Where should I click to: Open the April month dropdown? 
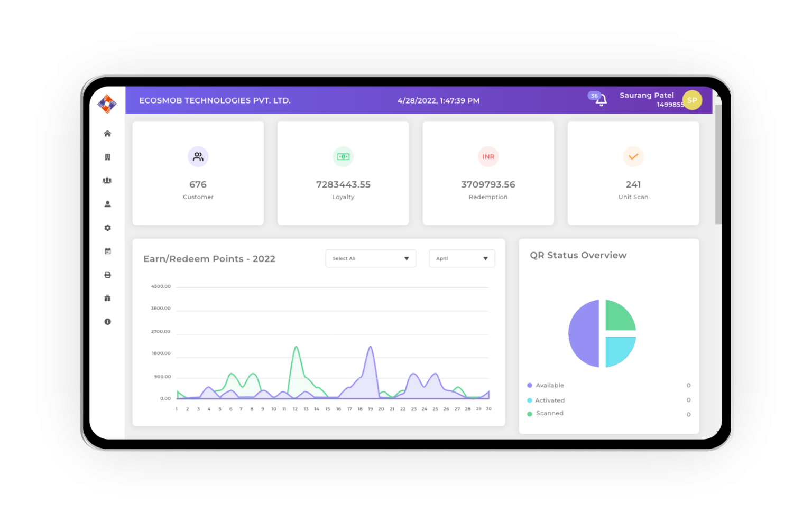(461, 258)
